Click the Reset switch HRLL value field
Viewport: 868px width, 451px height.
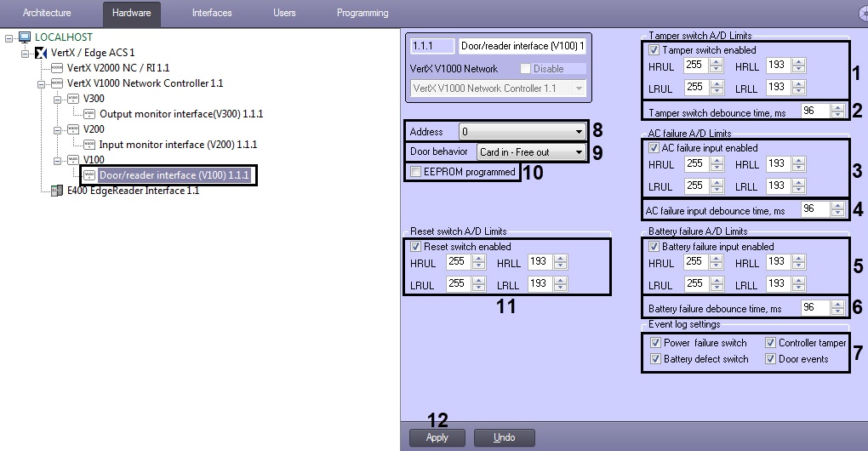pyautogui.click(x=541, y=262)
